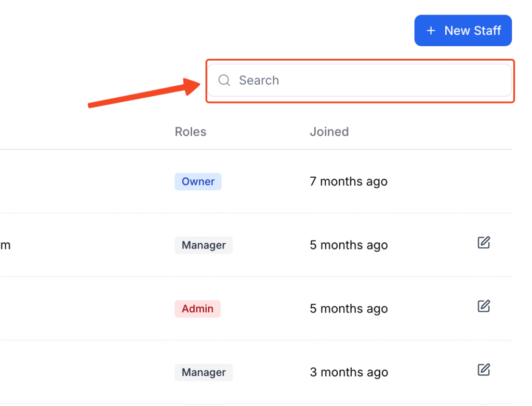Click '5 months ago' in Manager row
The height and width of the screenshot is (406, 532).
point(349,245)
